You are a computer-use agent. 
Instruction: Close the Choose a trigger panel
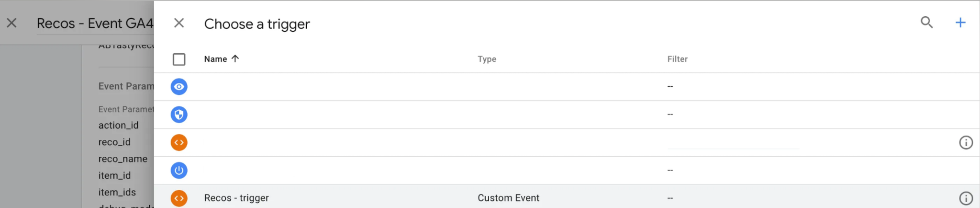tap(179, 23)
